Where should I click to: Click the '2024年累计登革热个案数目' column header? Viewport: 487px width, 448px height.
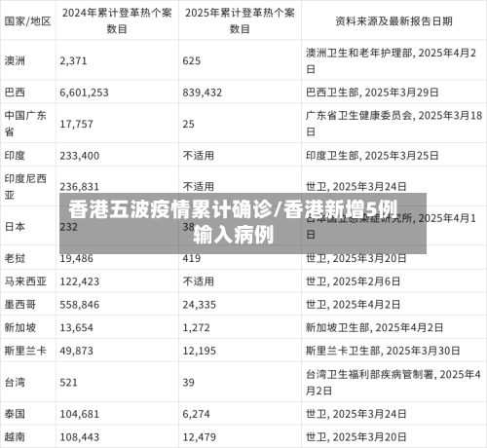117,20
